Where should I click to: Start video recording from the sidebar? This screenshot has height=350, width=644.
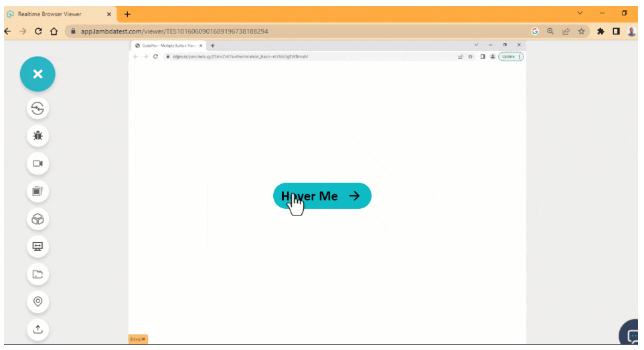pos(37,163)
